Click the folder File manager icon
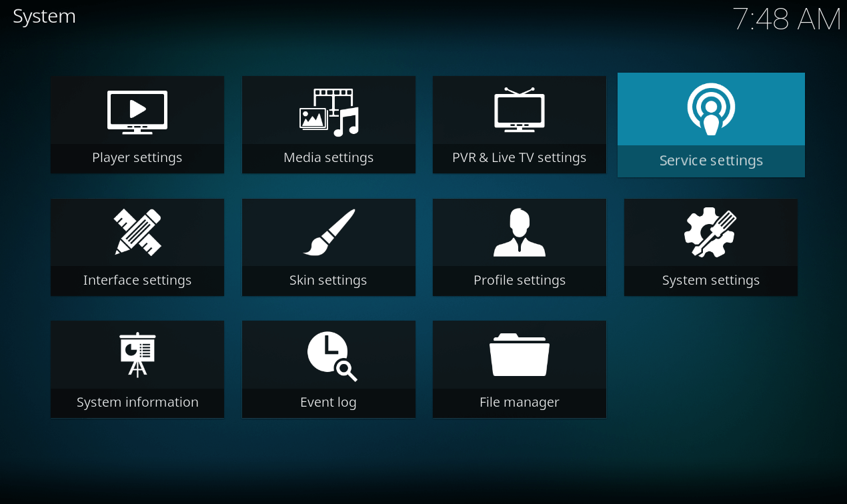Image resolution: width=847 pixels, height=504 pixels. pos(520,355)
